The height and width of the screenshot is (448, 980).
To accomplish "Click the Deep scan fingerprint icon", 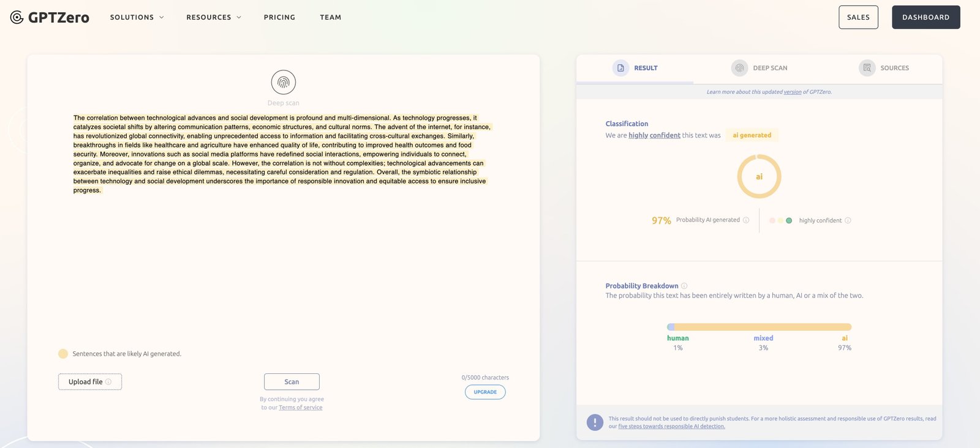I will (284, 82).
